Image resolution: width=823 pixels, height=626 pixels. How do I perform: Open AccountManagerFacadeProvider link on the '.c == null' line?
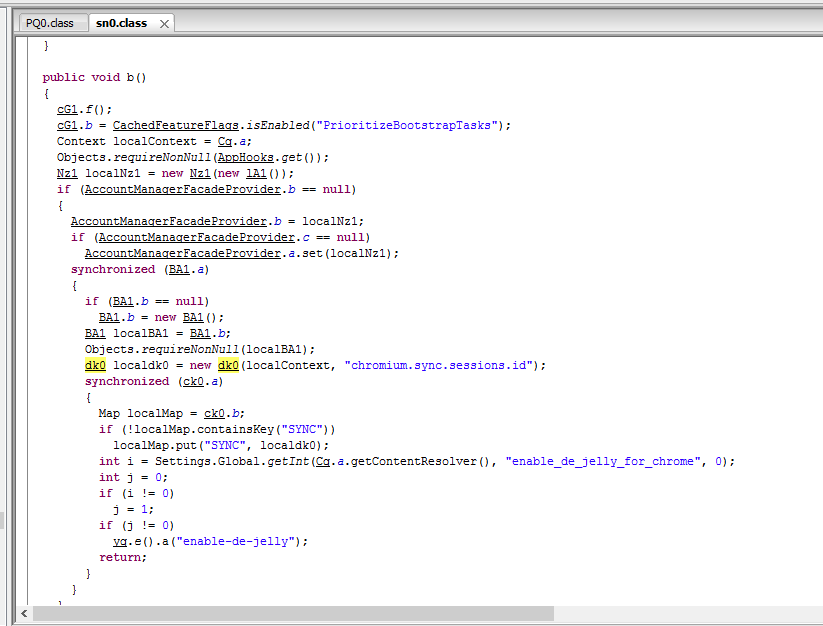(197, 238)
